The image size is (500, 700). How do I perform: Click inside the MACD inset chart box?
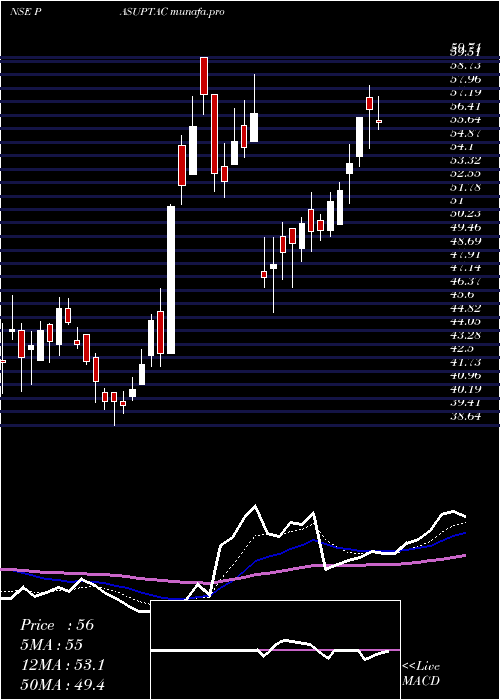coord(275,650)
